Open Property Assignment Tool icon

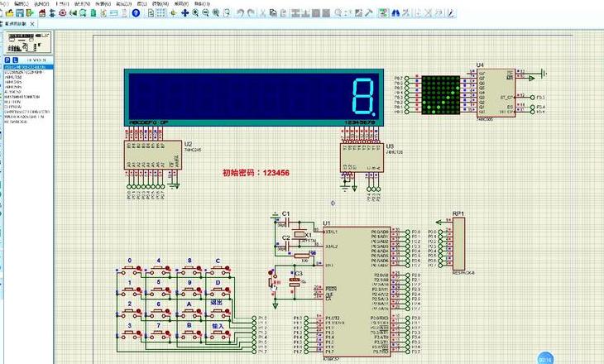click(405, 13)
